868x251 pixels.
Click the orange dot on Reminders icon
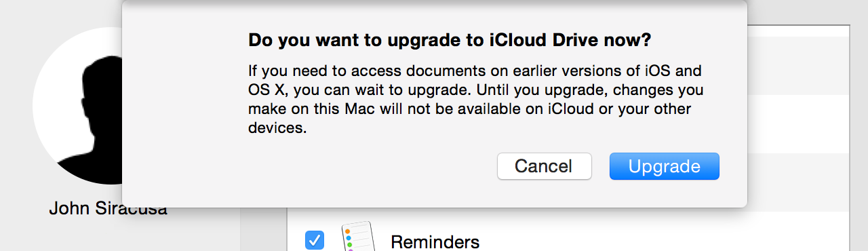pos(348,231)
